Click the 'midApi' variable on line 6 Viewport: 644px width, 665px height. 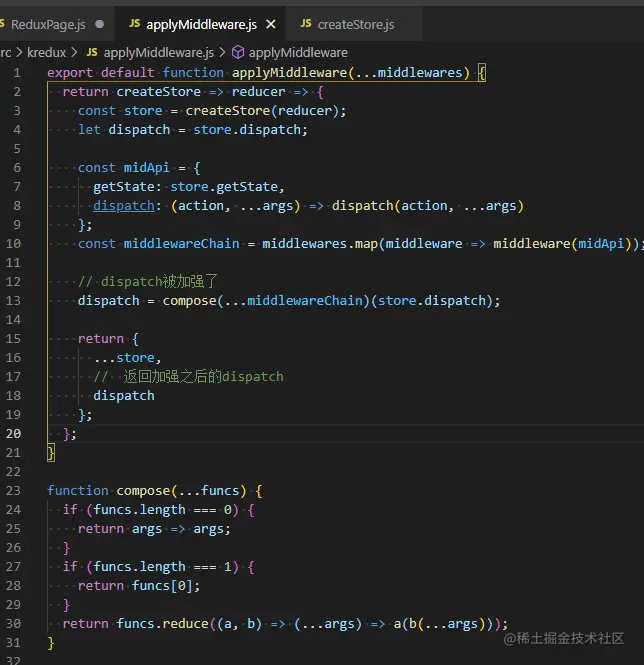pyautogui.click(x=146, y=168)
